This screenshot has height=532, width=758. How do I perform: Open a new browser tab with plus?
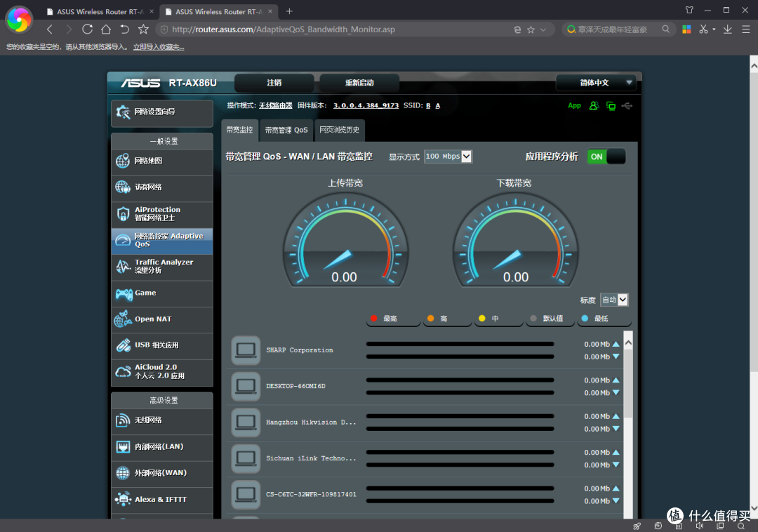tap(289, 11)
